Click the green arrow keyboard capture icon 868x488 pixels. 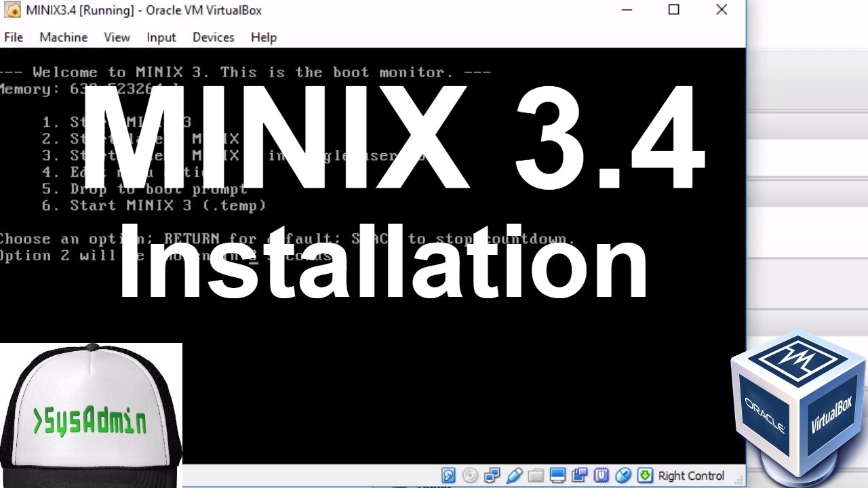pos(645,475)
